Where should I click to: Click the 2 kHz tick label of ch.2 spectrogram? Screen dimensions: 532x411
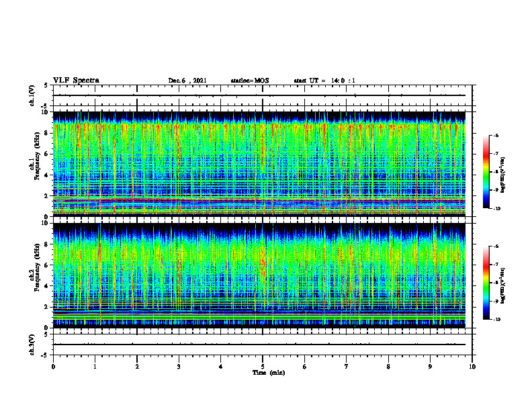pos(46,307)
